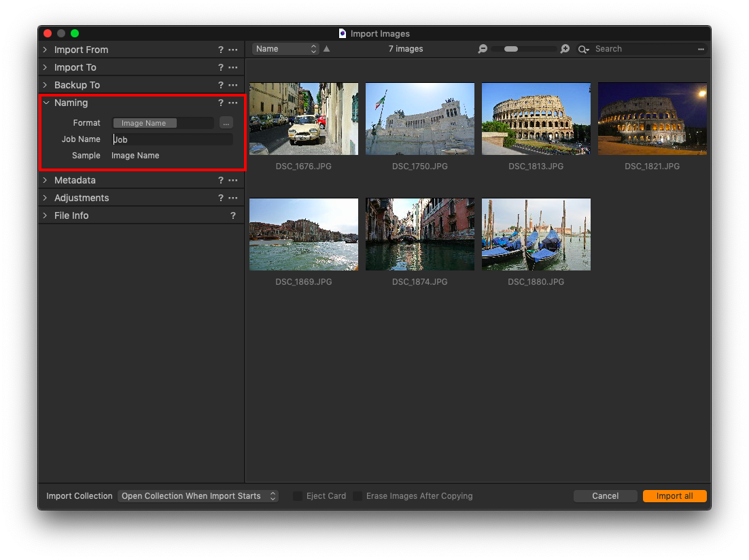
Task: Open the naming Format editor button
Action: (x=226, y=123)
